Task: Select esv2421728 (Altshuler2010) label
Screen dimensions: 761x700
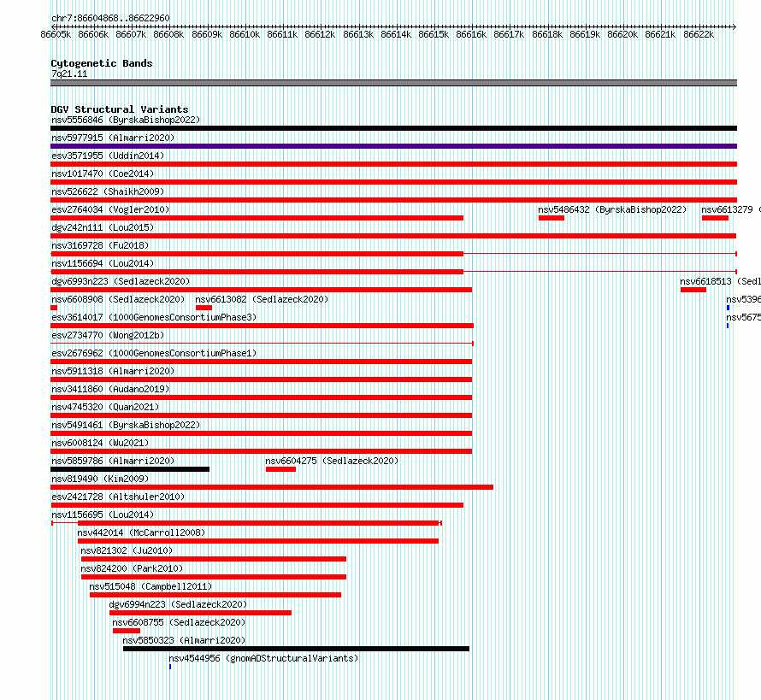Action: 118,497
